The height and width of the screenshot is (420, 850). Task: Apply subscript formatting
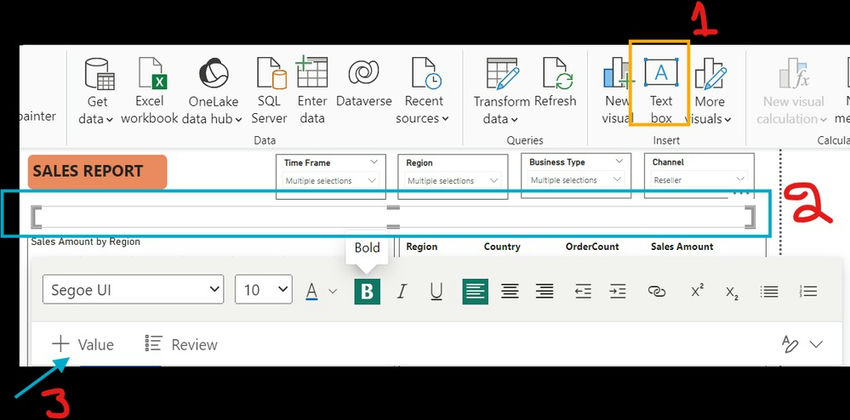pos(732,293)
